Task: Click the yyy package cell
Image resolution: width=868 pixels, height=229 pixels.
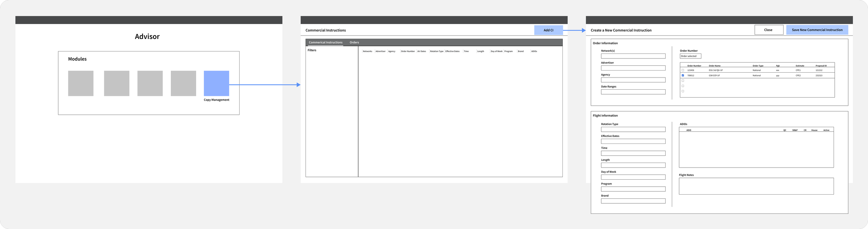Action: pos(777,75)
